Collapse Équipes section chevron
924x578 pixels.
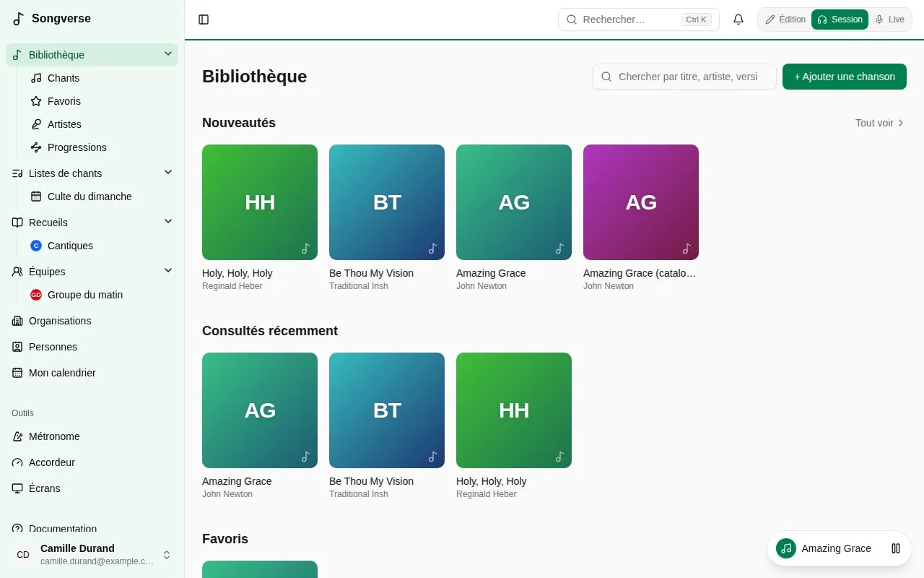click(x=168, y=271)
